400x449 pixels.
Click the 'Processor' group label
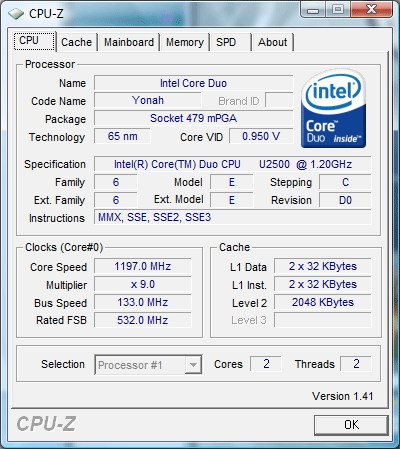coord(50,64)
